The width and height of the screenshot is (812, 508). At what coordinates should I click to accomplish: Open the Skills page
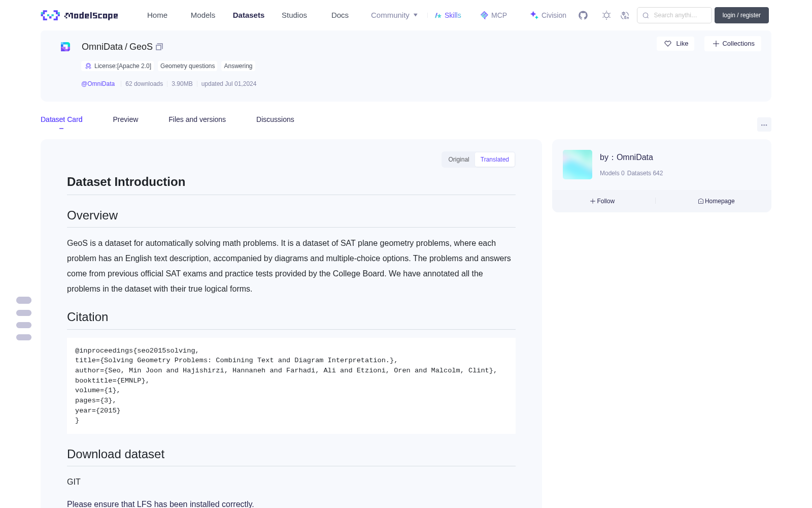coord(448,15)
